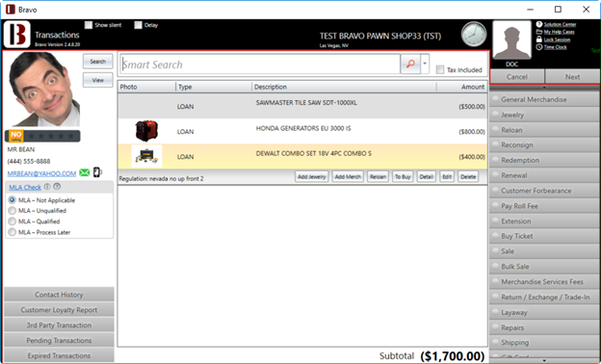Viewport: 601px width, 364px height.
Task: Click My Help Cases folder icon
Action: tap(539, 32)
